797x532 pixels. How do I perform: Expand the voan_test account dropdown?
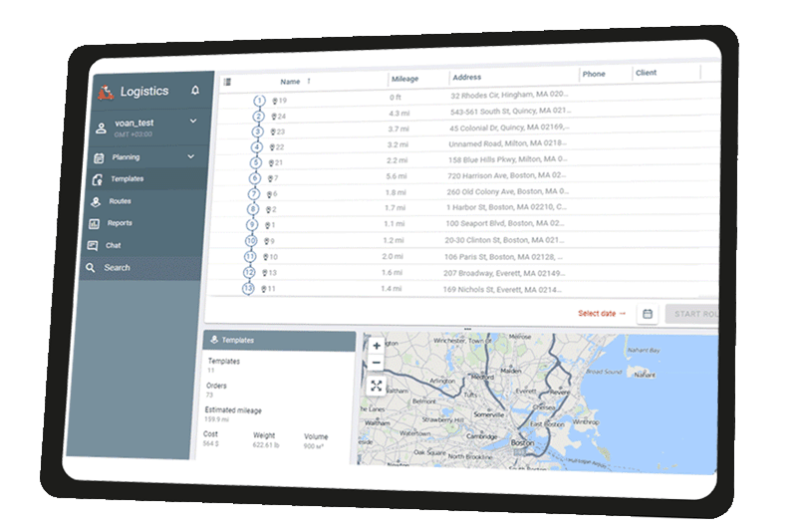[193, 122]
